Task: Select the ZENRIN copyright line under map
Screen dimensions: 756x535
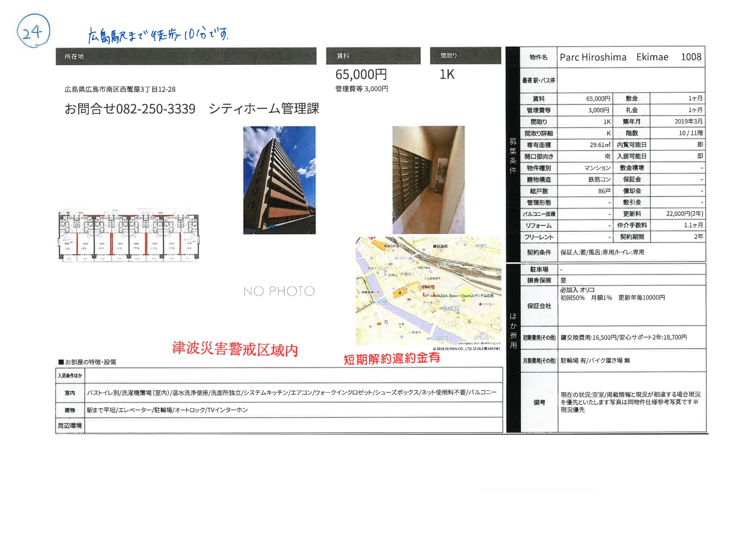Action: tap(466, 349)
